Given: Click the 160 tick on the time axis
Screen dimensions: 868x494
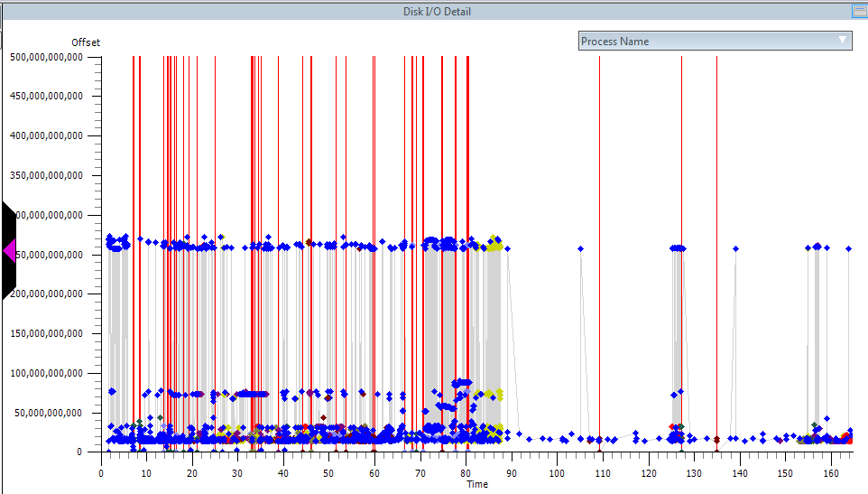Looking at the screenshot, I should 830,472.
